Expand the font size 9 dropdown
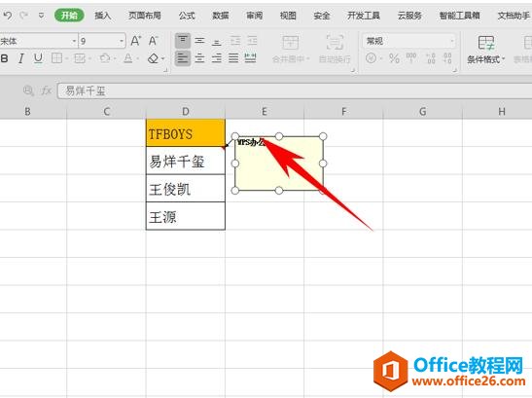Screen dimensions: 532x398 tap(122, 42)
